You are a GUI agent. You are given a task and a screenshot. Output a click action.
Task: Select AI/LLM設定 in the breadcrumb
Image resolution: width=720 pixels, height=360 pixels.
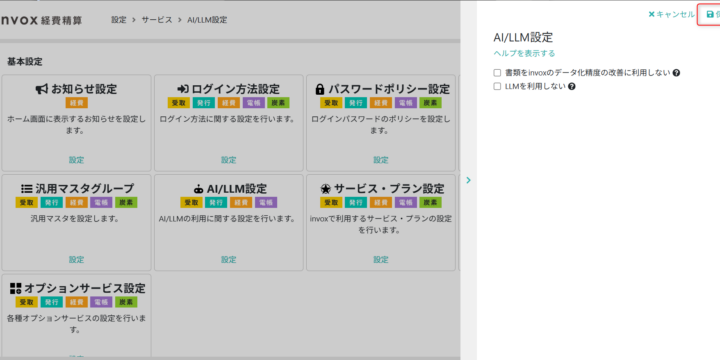pyautogui.click(x=207, y=20)
